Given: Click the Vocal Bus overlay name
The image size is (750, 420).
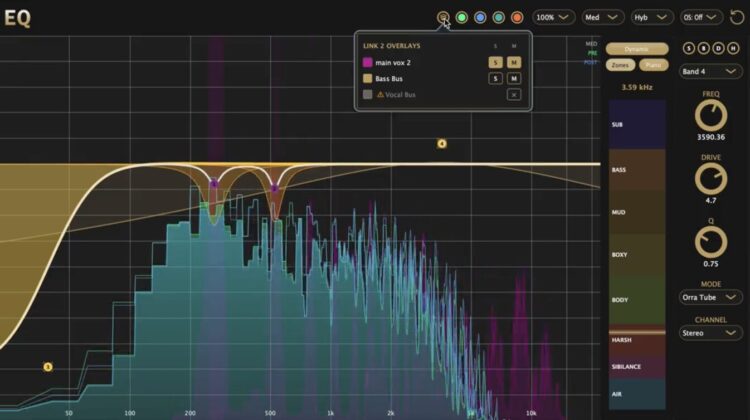Looking at the screenshot, I should tap(400, 95).
